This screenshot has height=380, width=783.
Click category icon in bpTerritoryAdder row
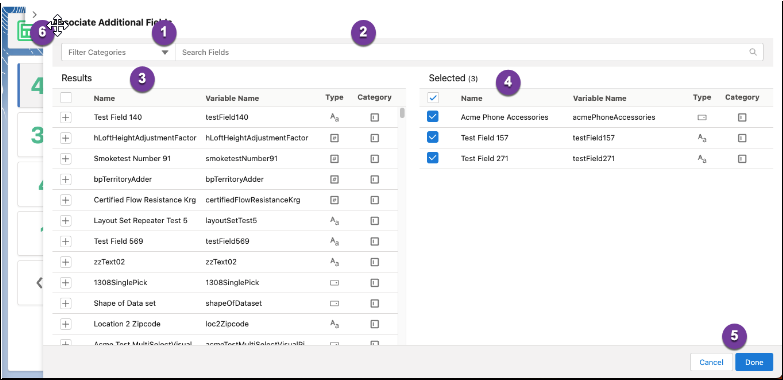[375, 179]
